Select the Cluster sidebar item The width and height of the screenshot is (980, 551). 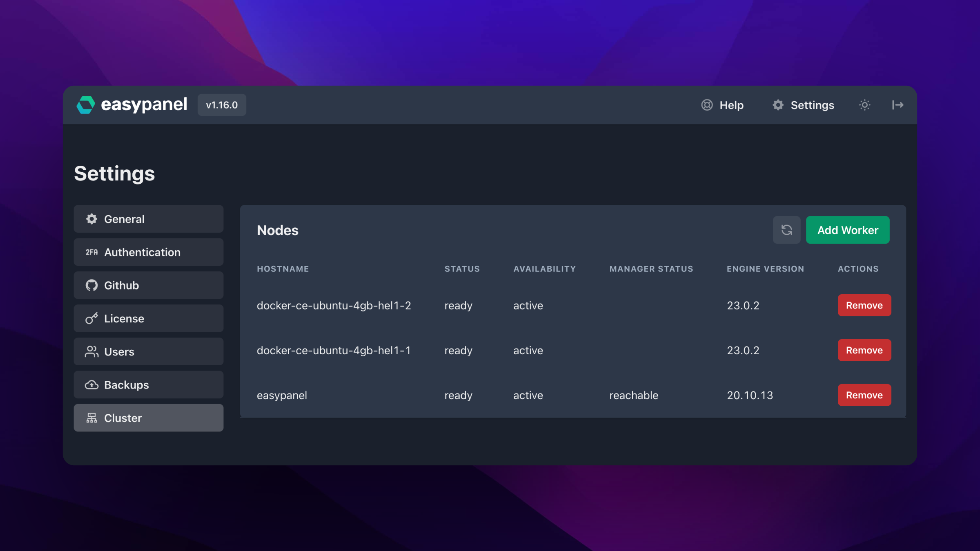[149, 418]
